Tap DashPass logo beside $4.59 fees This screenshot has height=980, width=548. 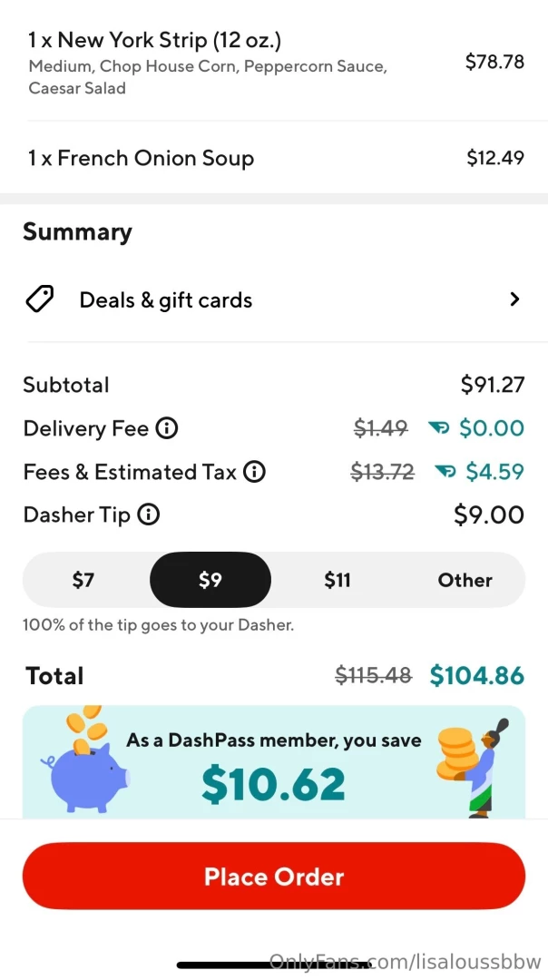445,472
